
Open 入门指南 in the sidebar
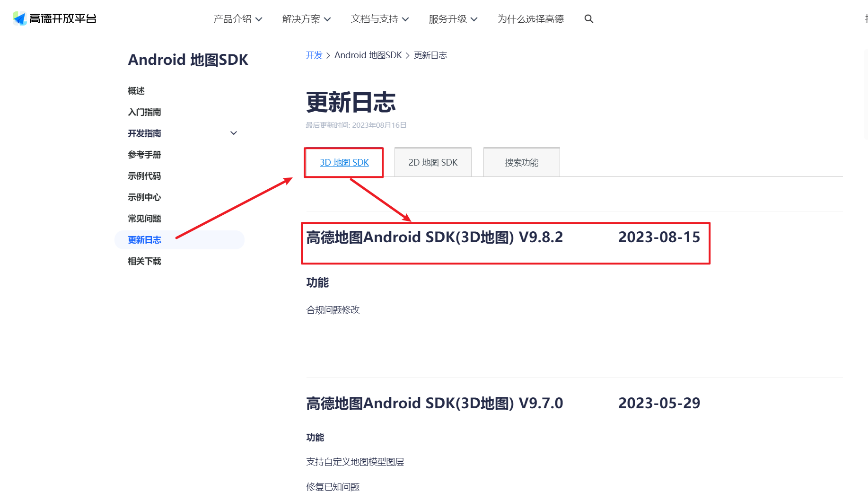pyautogui.click(x=144, y=112)
